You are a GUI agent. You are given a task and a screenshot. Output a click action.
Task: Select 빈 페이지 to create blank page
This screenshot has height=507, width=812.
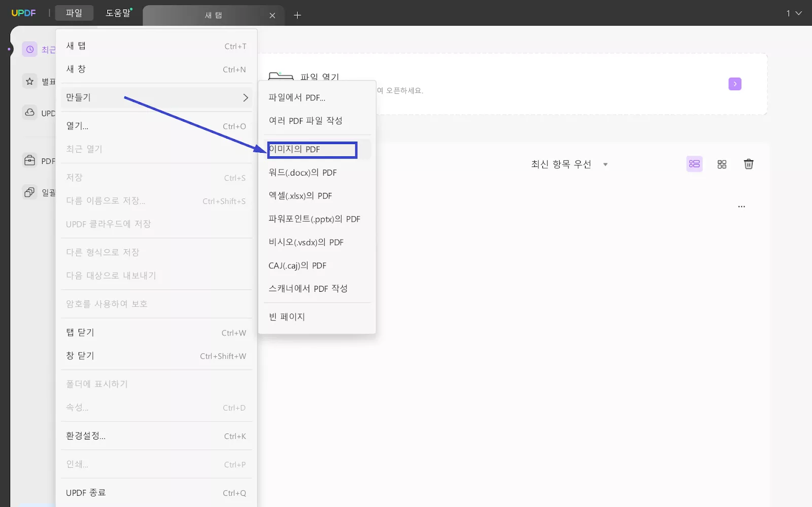click(x=287, y=317)
